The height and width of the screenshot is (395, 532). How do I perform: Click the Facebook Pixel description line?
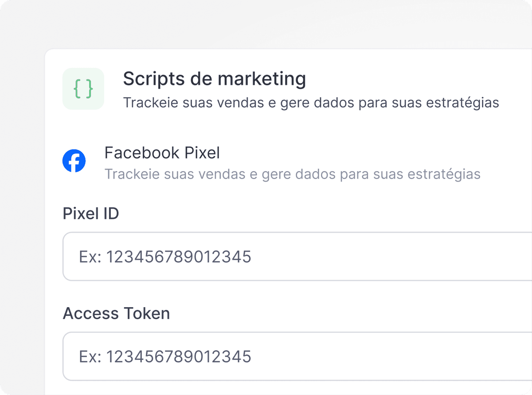click(x=292, y=174)
